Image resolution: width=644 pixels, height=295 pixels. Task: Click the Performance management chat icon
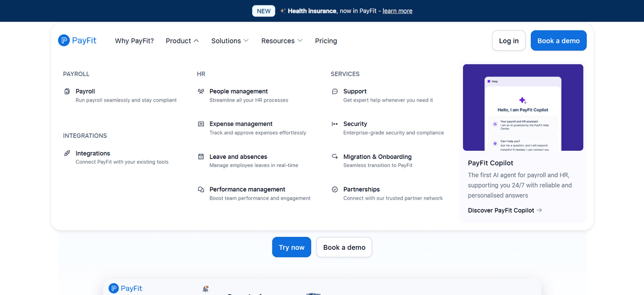pos(201,189)
